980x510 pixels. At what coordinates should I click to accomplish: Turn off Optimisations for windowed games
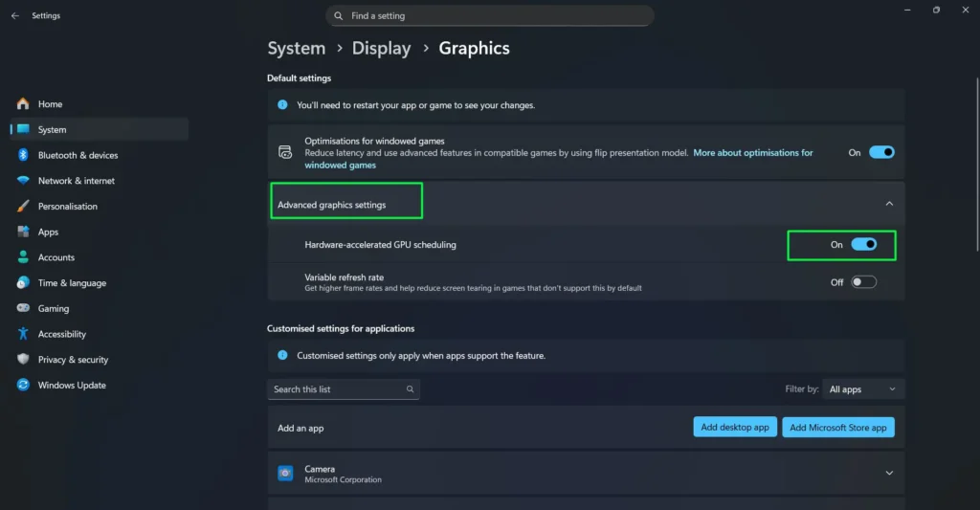coord(881,152)
